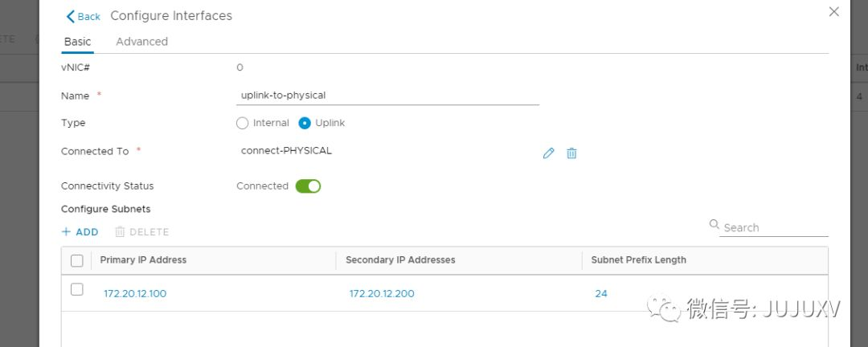Viewport: 868px width, 347px height.
Task: Open primary IP 172.20.12.100 link
Action: click(135, 294)
